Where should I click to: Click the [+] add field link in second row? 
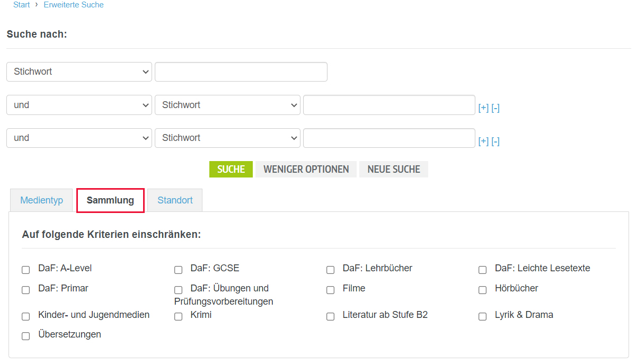coord(483,108)
